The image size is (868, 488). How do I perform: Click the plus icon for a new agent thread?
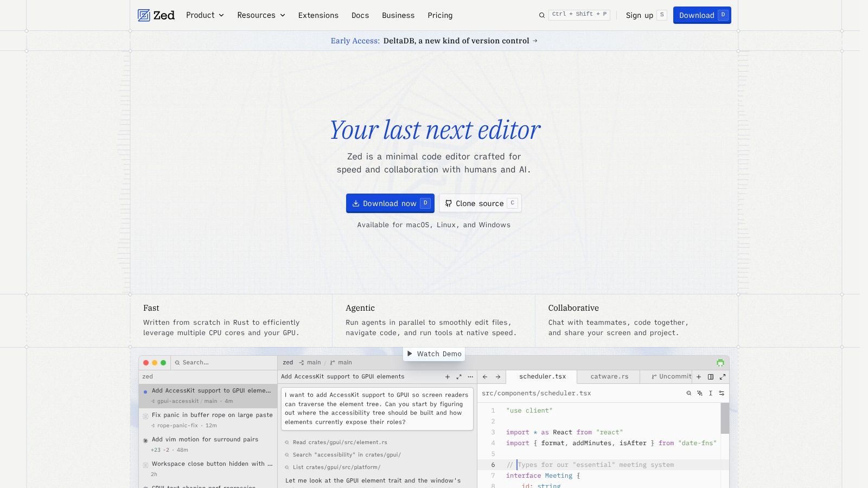point(448,377)
